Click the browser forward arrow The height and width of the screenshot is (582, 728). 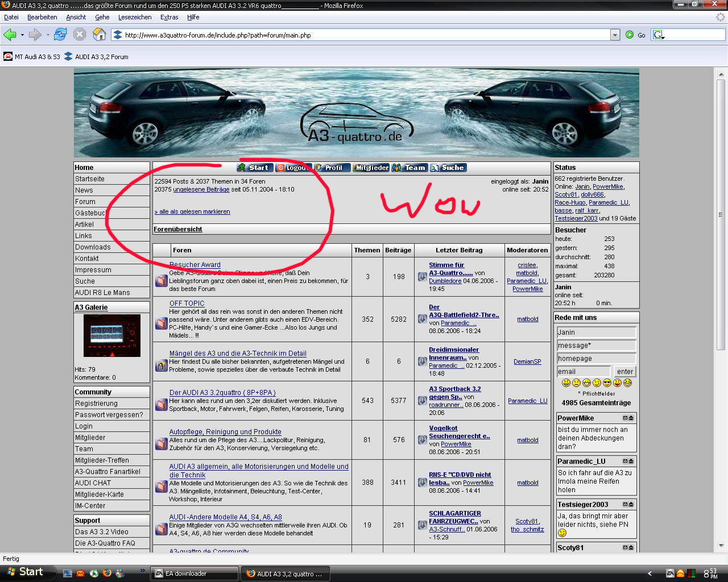pyautogui.click(x=35, y=35)
